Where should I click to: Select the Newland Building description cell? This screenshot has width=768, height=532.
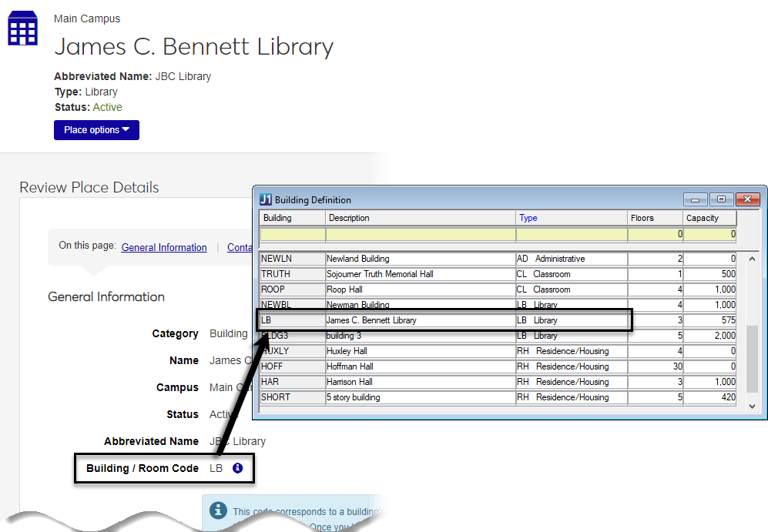(421, 259)
